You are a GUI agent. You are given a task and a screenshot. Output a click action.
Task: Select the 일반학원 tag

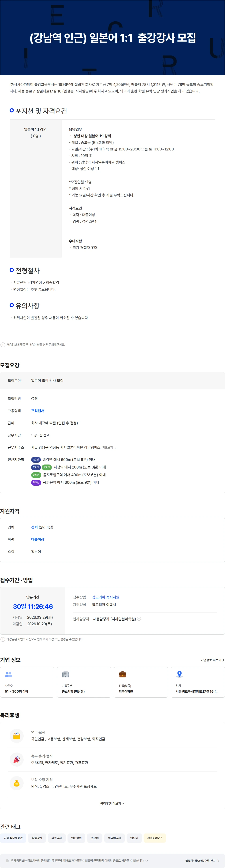coord(76,838)
